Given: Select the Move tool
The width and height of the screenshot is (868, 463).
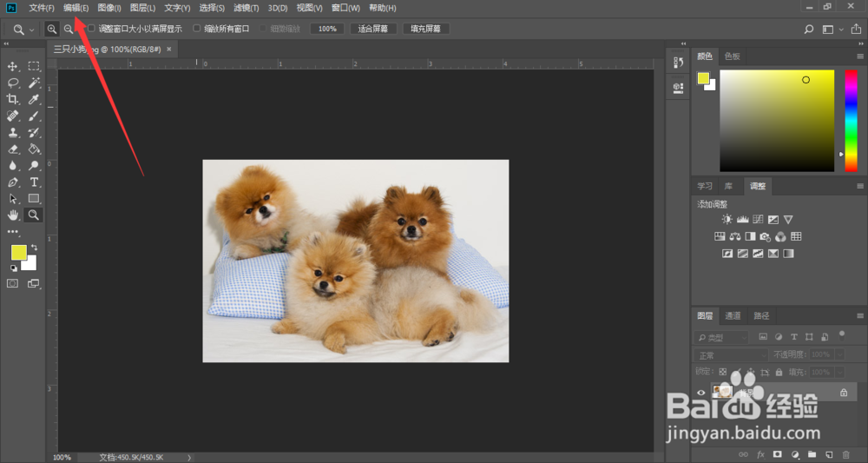Looking at the screenshot, I should tap(12, 67).
